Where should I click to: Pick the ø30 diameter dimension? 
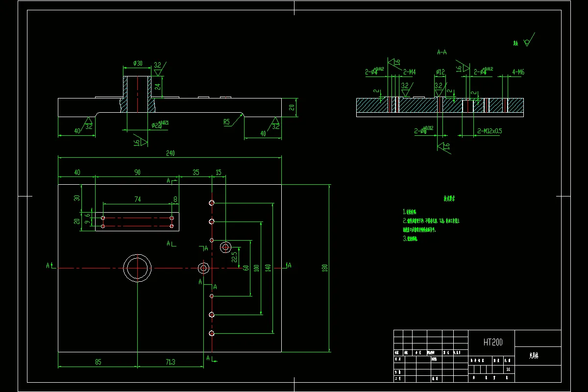click(x=138, y=64)
